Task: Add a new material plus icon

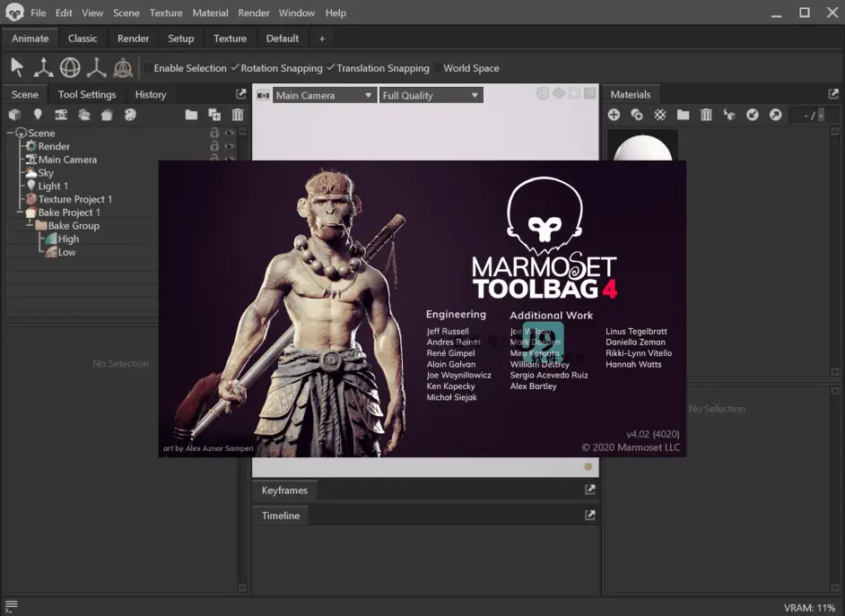Action: click(614, 114)
